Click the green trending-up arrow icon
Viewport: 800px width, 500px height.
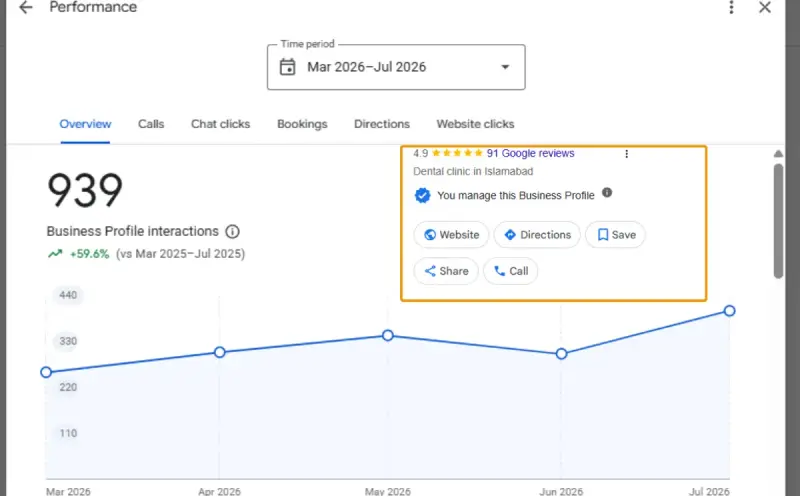(55, 254)
